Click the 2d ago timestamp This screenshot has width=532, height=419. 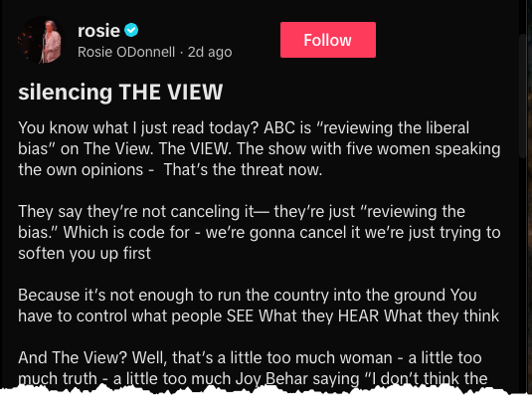(210, 53)
